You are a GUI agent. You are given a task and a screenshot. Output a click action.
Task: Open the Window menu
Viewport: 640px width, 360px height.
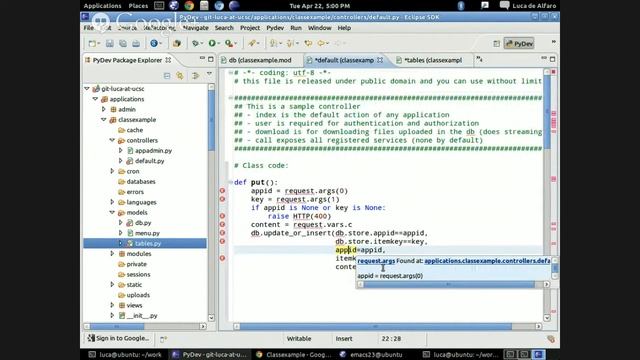[x=320, y=28]
